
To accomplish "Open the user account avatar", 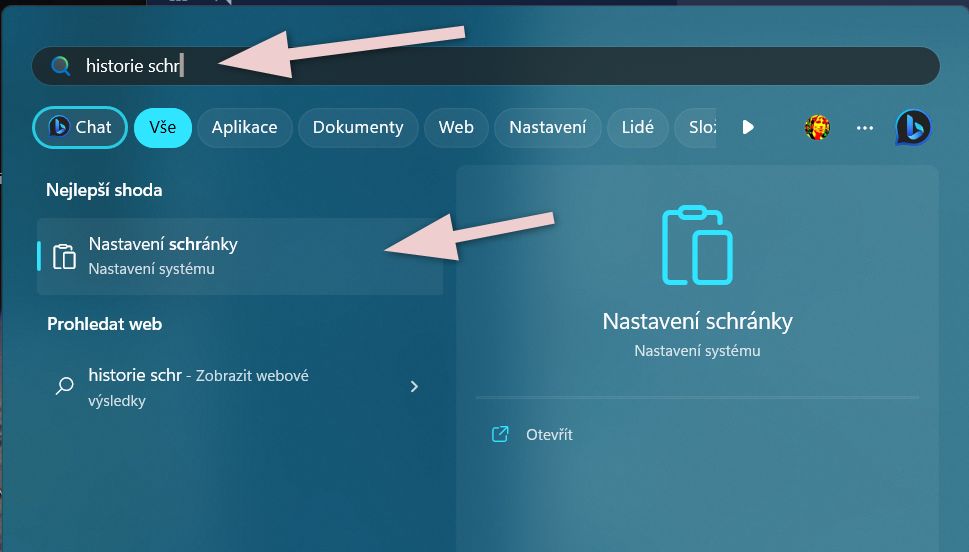I will [x=817, y=127].
